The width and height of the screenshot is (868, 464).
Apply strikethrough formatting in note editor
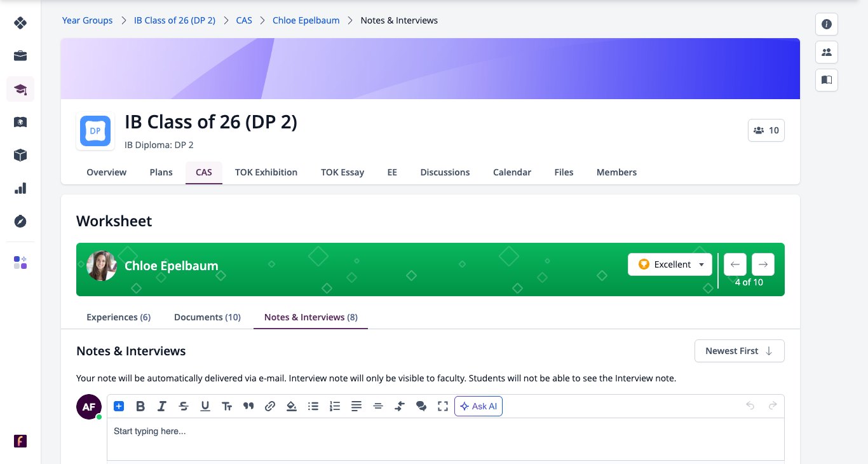tap(184, 406)
